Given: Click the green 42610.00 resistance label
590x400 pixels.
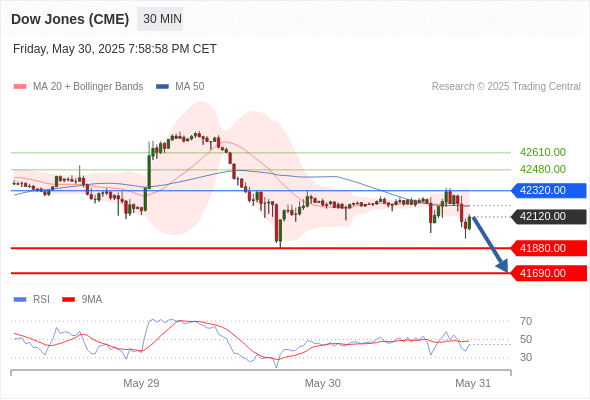Looking at the screenshot, I should click(x=543, y=152).
